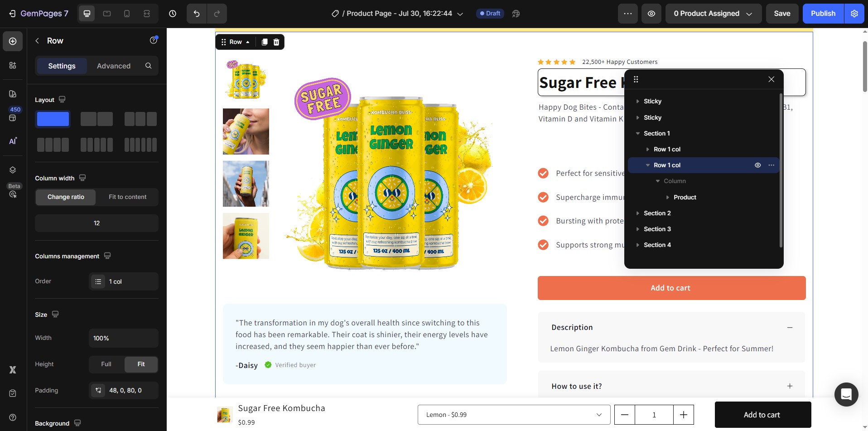This screenshot has width=868, height=431.
Task: Open version history clock icon
Action: (173, 14)
